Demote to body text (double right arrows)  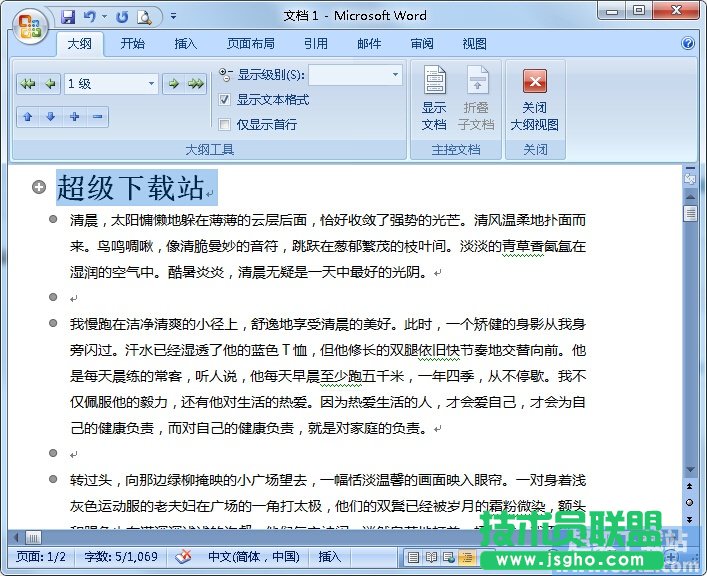(x=196, y=84)
